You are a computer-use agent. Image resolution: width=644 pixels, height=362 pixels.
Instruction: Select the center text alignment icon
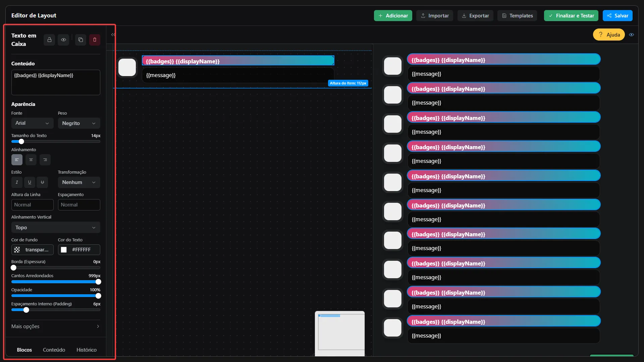[31, 160]
